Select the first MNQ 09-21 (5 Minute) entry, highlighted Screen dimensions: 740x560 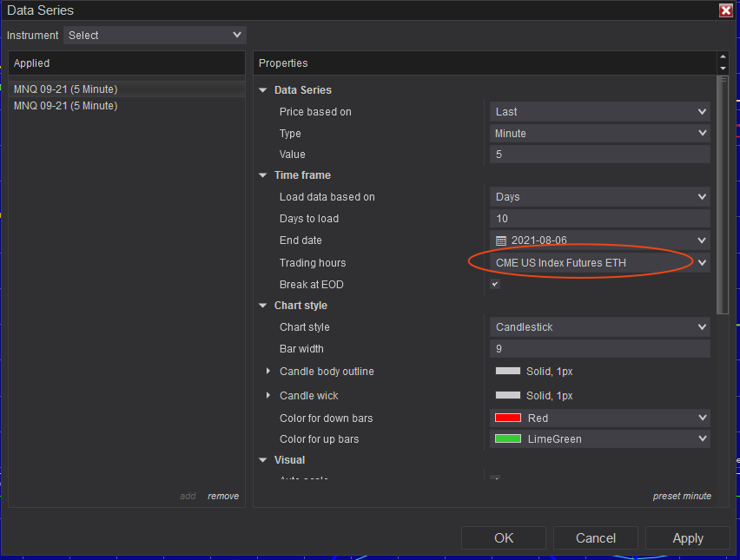(127, 89)
